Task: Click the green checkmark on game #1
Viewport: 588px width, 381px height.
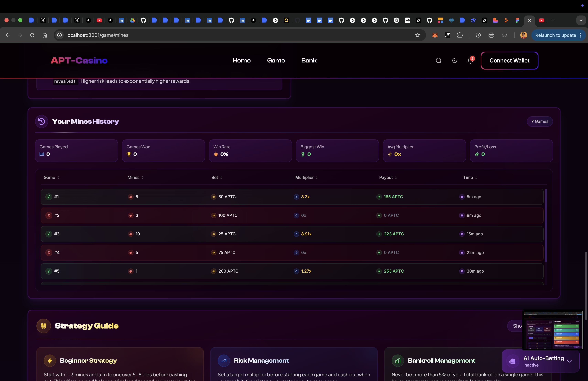Action: (49, 197)
